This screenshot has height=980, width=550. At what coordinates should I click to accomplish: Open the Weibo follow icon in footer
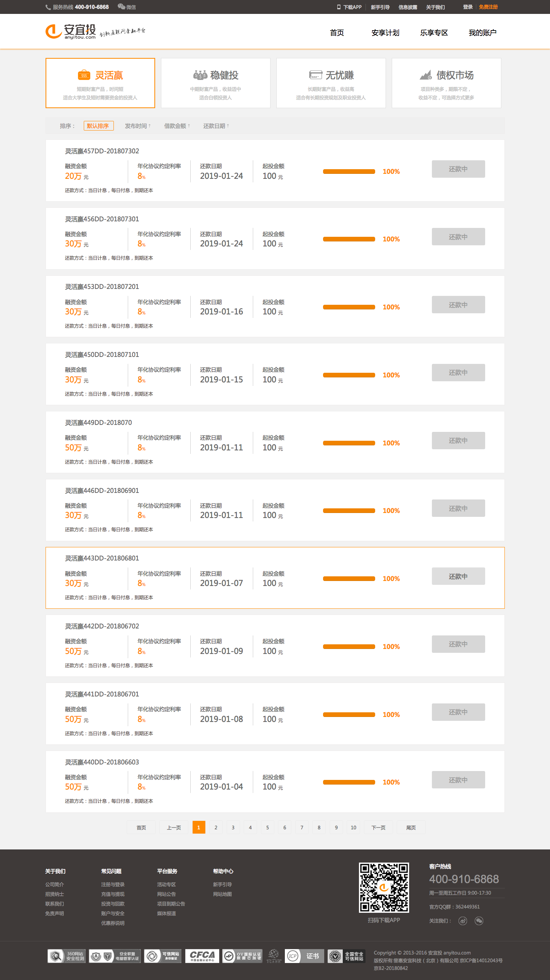pyautogui.click(x=462, y=921)
